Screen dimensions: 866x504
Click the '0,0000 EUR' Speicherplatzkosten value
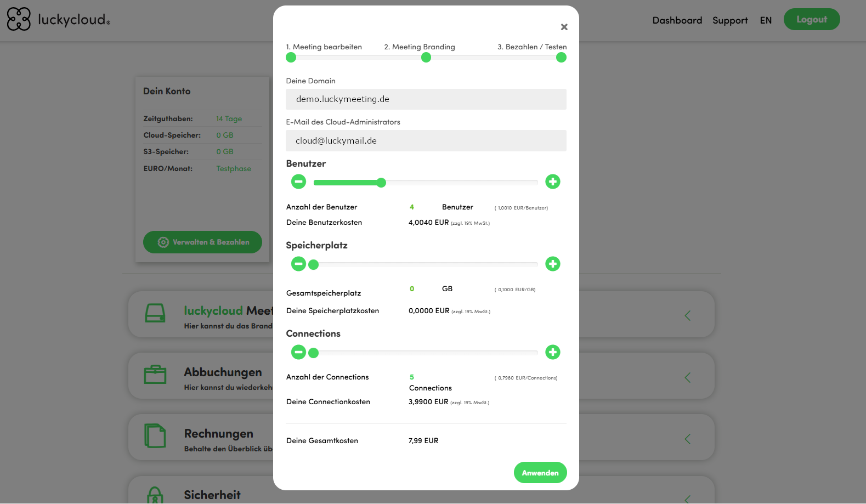(429, 310)
